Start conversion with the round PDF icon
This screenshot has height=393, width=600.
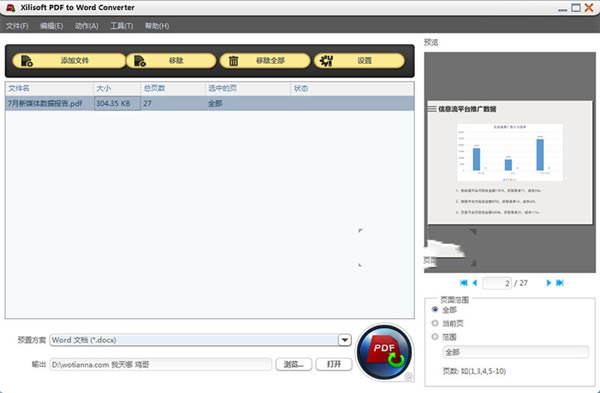384,352
